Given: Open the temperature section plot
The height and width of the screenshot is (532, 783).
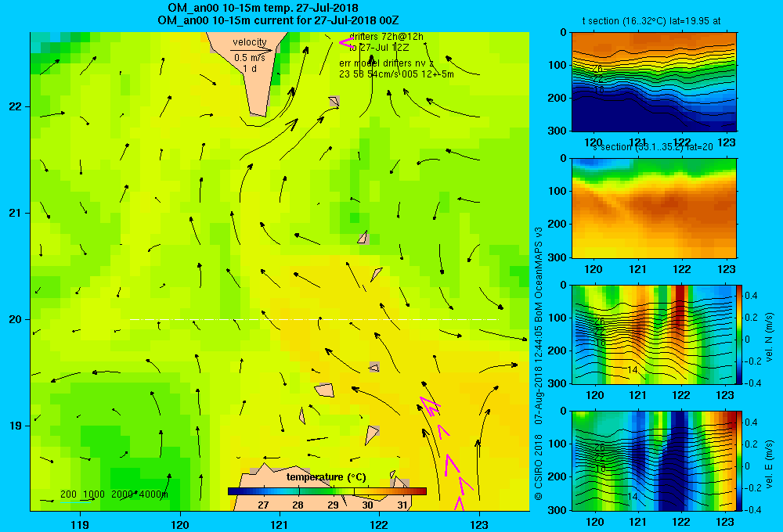Looking at the screenshot, I should (654, 82).
